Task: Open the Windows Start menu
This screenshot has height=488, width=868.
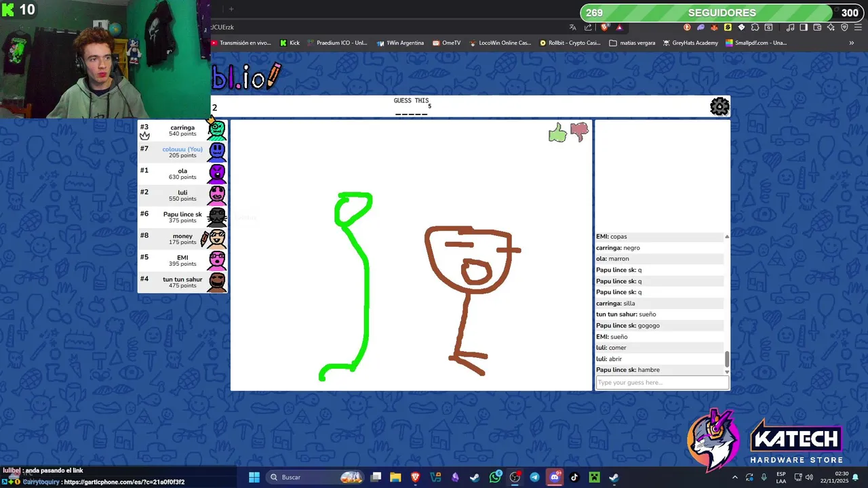Action: coord(254,477)
